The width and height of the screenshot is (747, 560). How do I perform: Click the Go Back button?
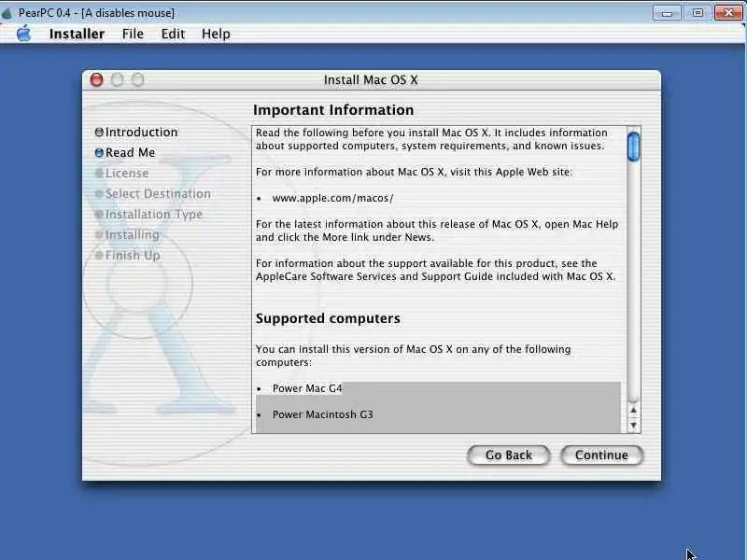(508, 455)
